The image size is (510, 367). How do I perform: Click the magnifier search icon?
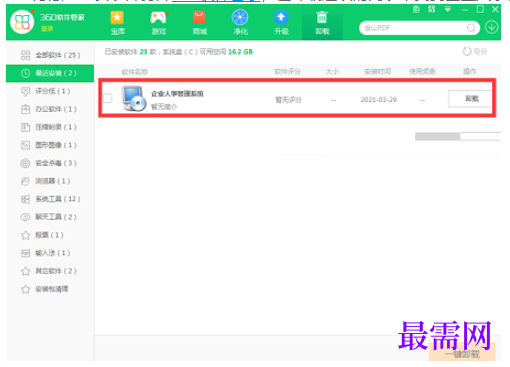click(x=471, y=28)
